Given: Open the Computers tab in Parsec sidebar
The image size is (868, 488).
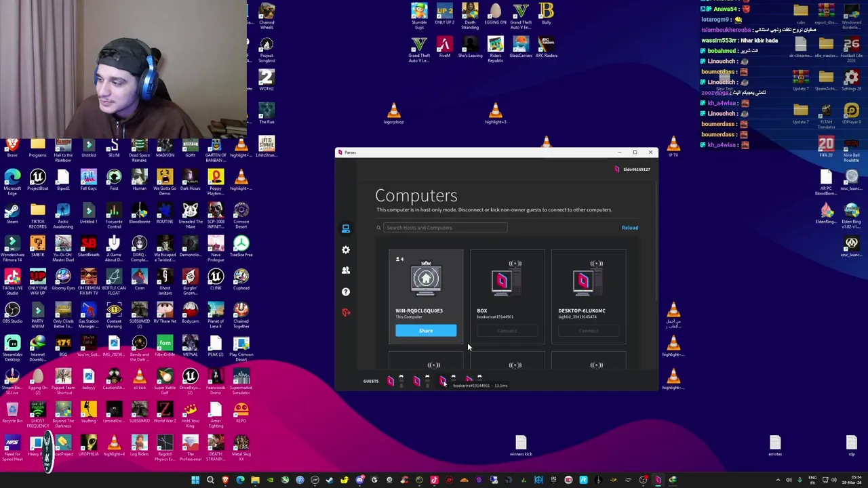Looking at the screenshot, I should click(x=346, y=228).
